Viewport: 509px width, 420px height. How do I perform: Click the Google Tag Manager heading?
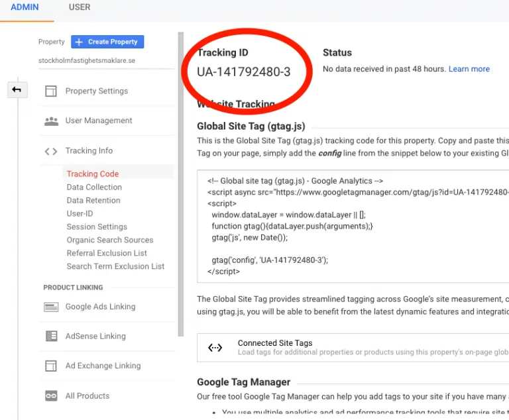pos(243,382)
